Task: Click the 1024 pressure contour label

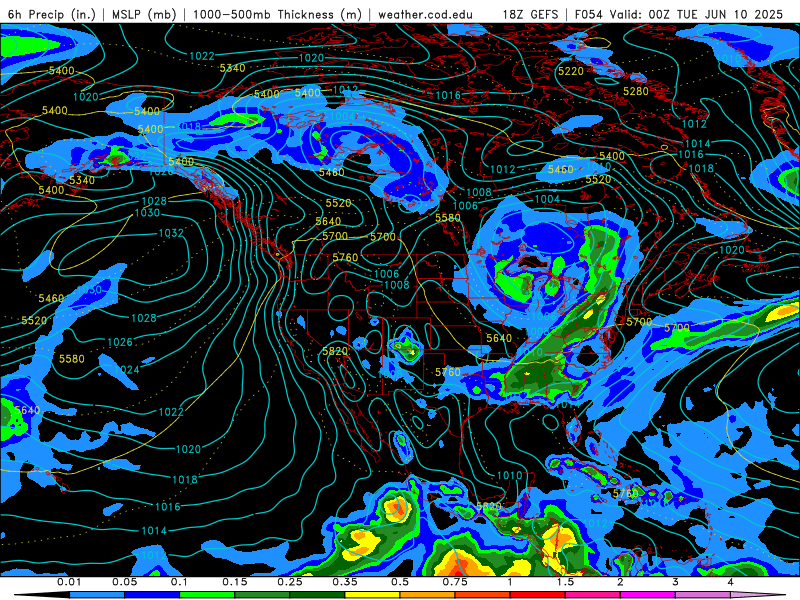Action: tap(127, 369)
